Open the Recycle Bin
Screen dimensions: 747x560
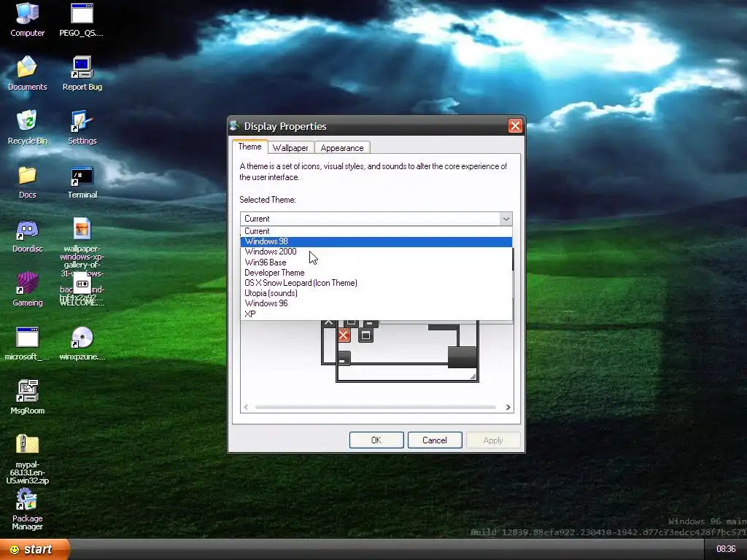(27, 127)
